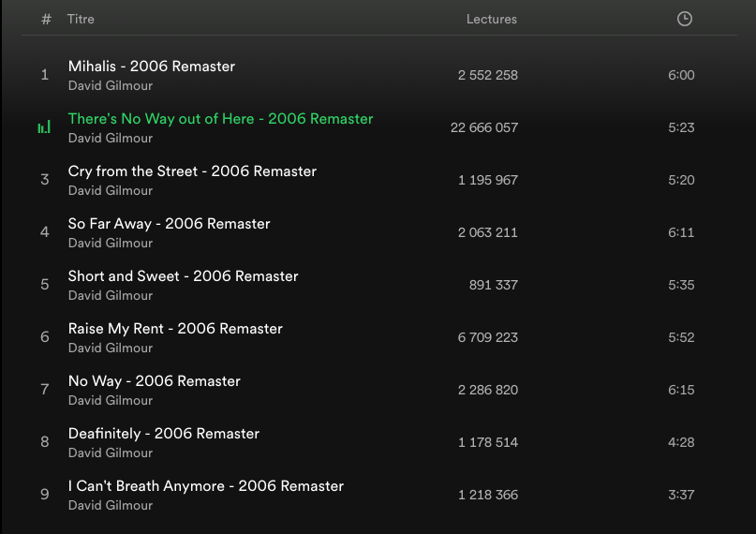This screenshot has height=534, width=756.
Task: Click the Lectures column header
Action: click(491, 19)
